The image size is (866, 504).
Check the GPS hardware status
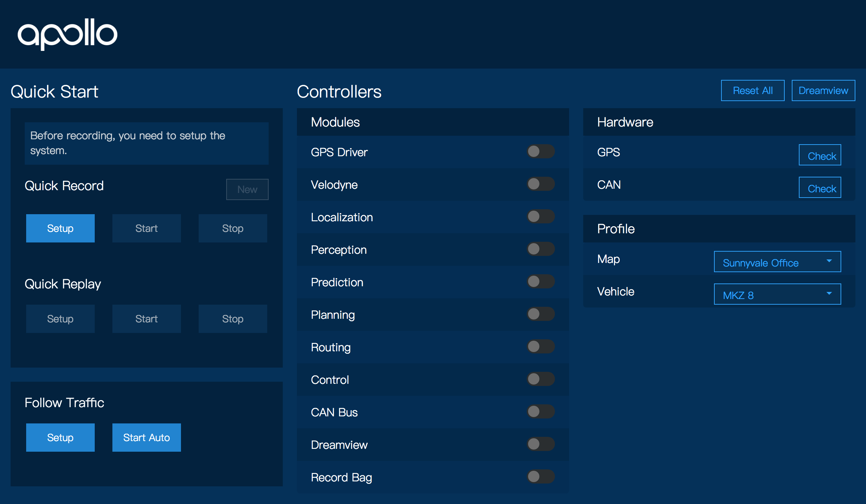[x=819, y=155]
